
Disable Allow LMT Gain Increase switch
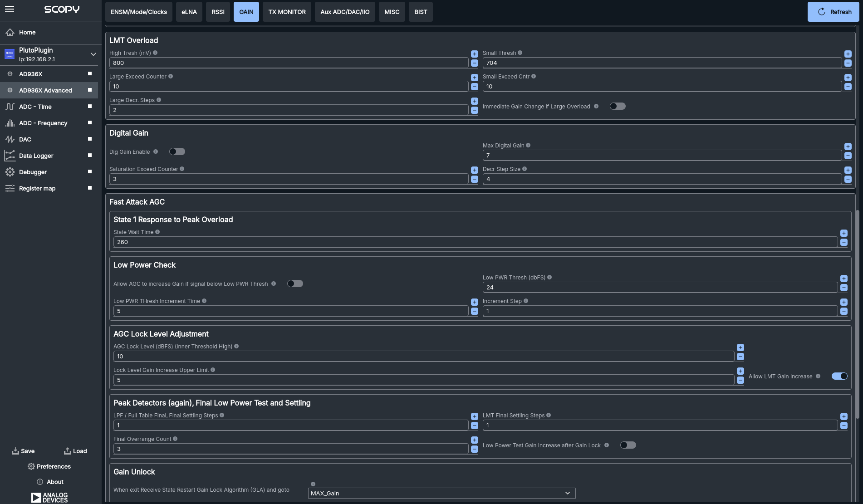pyautogui.click(x=839, y=376)
